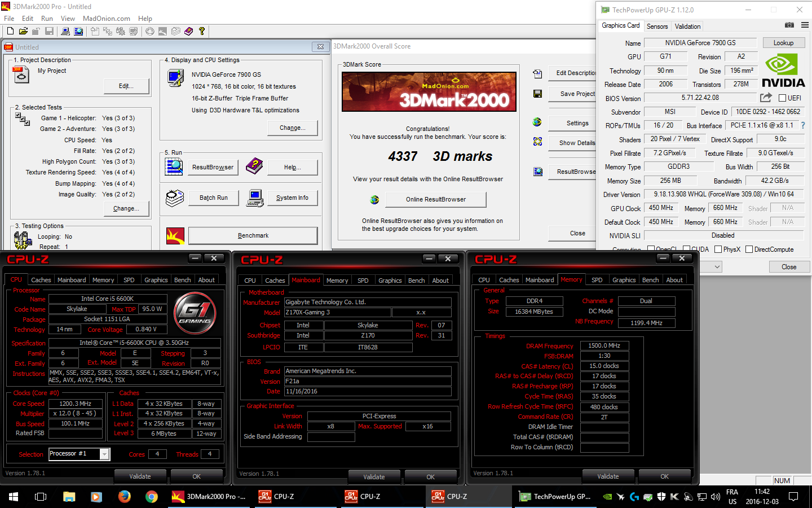
Task: Open Firefox from the taskbar
Action: click(125, 497)
